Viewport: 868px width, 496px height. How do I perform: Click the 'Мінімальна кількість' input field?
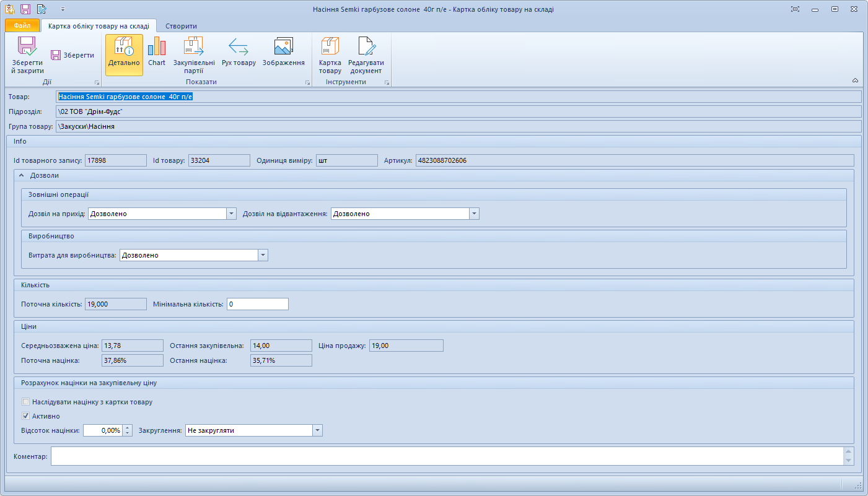[x=257, y=304]
